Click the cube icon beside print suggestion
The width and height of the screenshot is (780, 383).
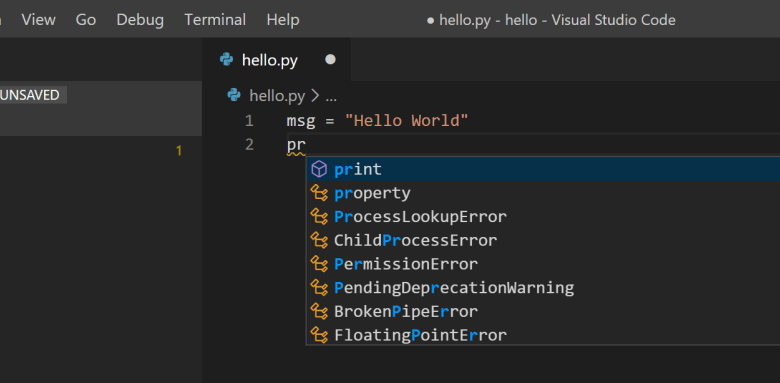[319, 170]
